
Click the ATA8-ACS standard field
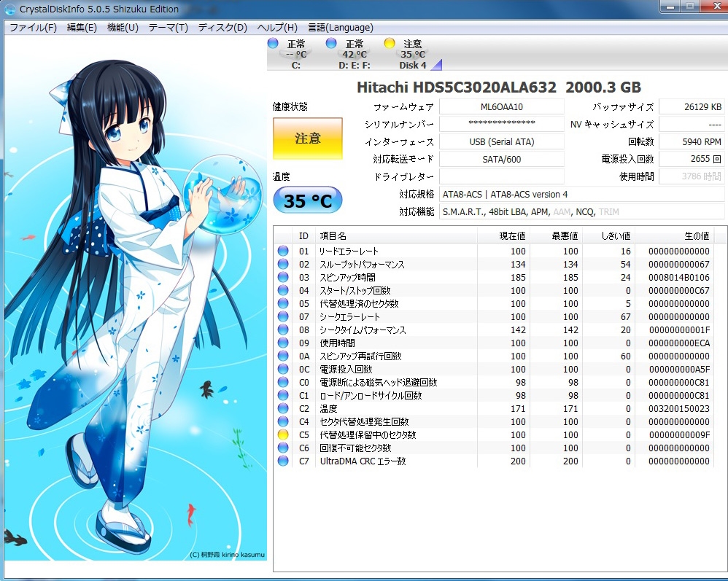tap(582, 194)
